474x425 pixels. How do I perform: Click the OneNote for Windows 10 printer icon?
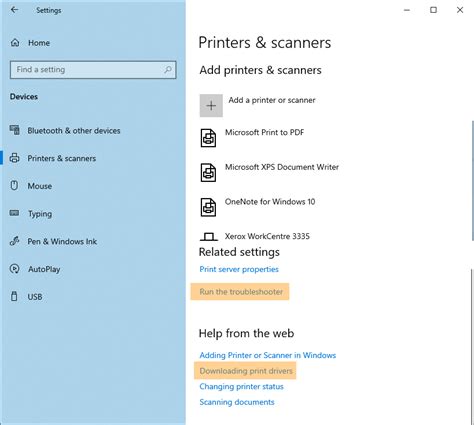pyautogui.click(x=208, y=207)
